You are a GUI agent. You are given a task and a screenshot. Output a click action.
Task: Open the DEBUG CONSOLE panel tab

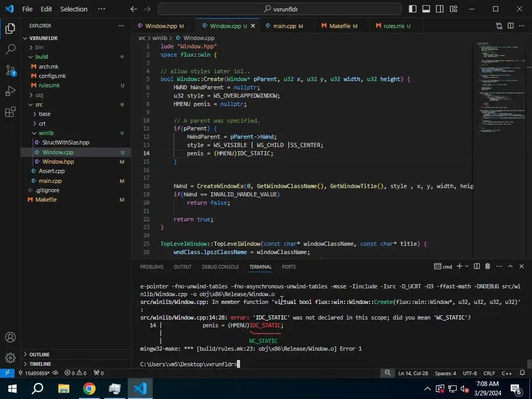point(220,267)
